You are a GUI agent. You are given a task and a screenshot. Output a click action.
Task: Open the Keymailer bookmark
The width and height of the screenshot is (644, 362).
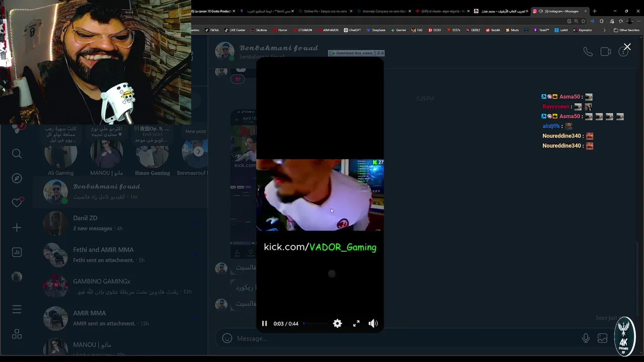pyautogui.click(x=583, y=30)
